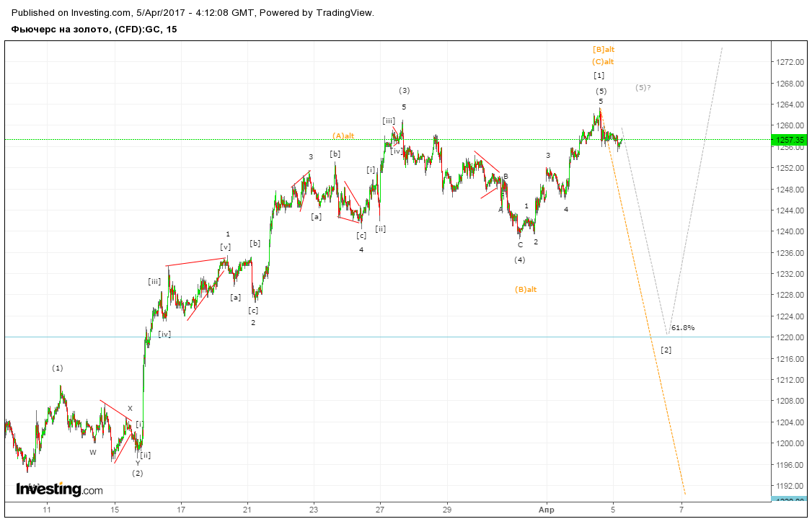Click date axis label 27
The image size is (812, 519).
[x=381, y=510]
